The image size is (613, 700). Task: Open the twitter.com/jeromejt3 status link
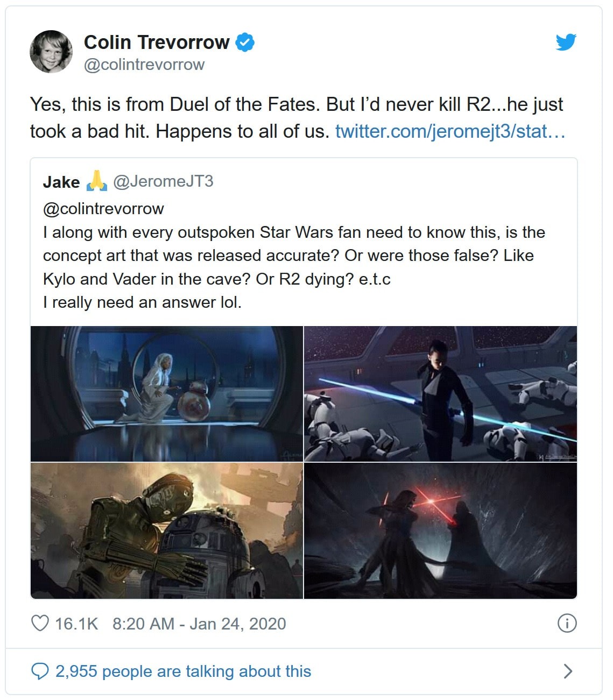450,131
